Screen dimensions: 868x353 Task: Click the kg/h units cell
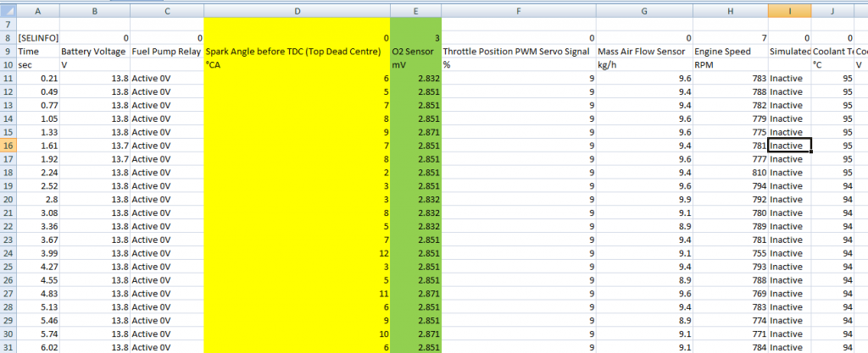(x=644, y=65)
